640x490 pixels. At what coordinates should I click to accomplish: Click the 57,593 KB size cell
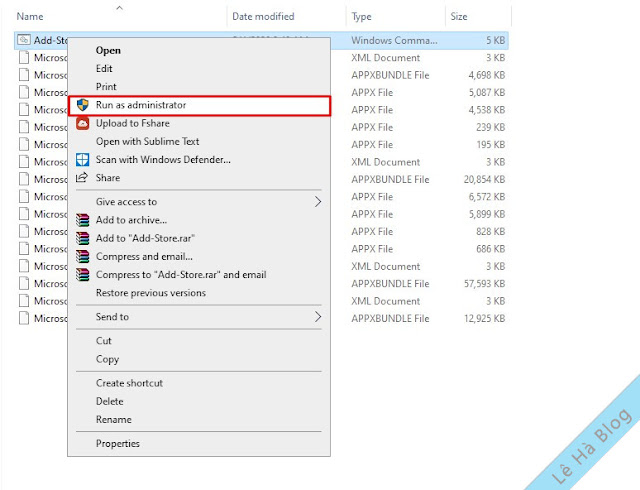484,283
